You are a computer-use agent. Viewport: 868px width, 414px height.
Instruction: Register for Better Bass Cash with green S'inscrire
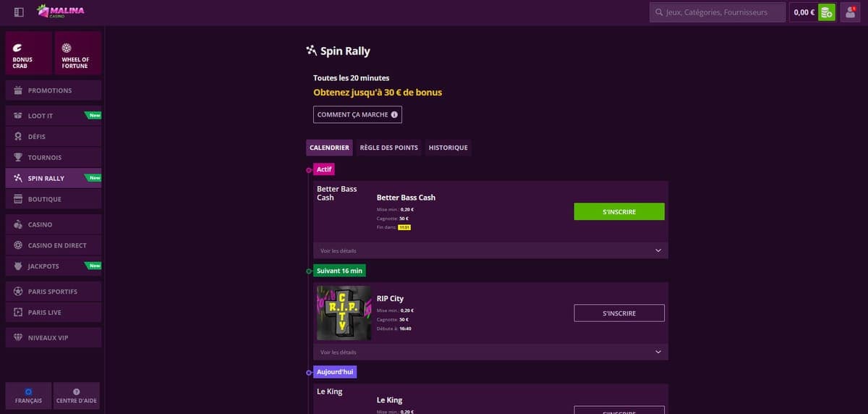click(x=619, y=211)
